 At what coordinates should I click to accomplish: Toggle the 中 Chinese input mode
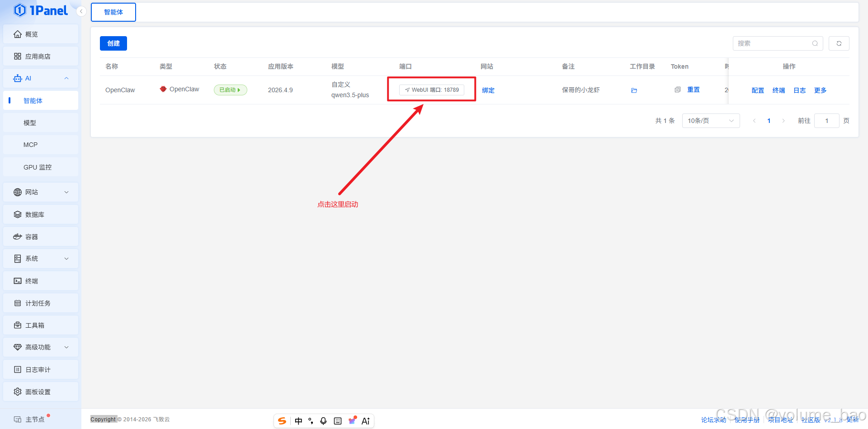(298, 421)
